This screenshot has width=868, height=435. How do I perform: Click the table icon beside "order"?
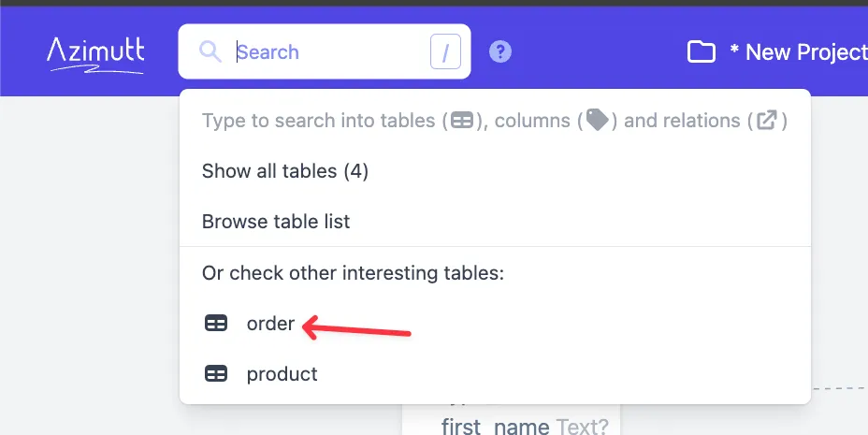point(216,324)
